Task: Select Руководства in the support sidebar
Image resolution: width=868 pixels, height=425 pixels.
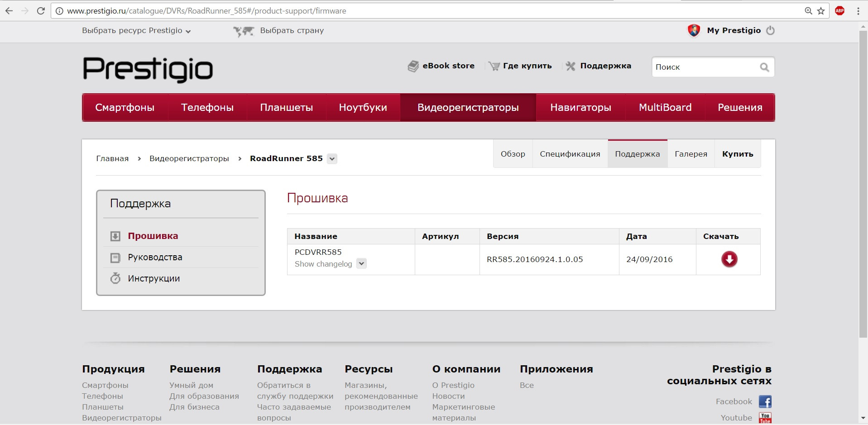Action: coord(155,257)
